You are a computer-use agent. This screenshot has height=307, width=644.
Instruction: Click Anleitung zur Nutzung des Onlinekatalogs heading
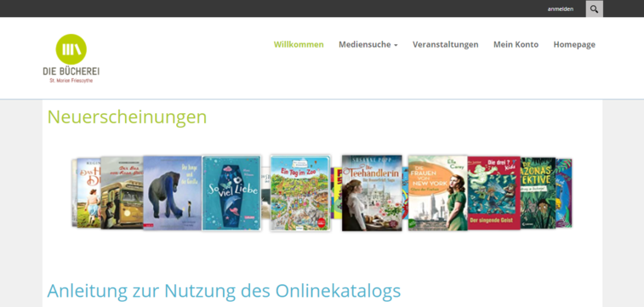224,291
